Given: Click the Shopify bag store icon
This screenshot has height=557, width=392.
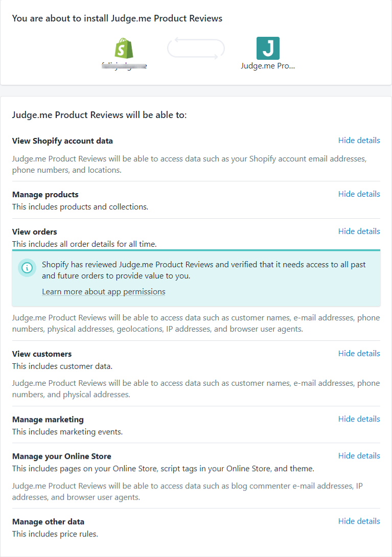Looking at the screenshot, I should coord(124,49).
